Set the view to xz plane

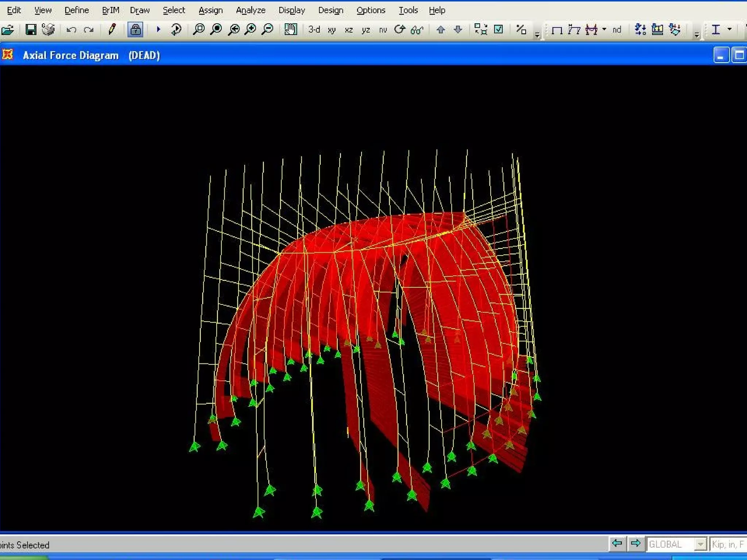click(349, 30)
